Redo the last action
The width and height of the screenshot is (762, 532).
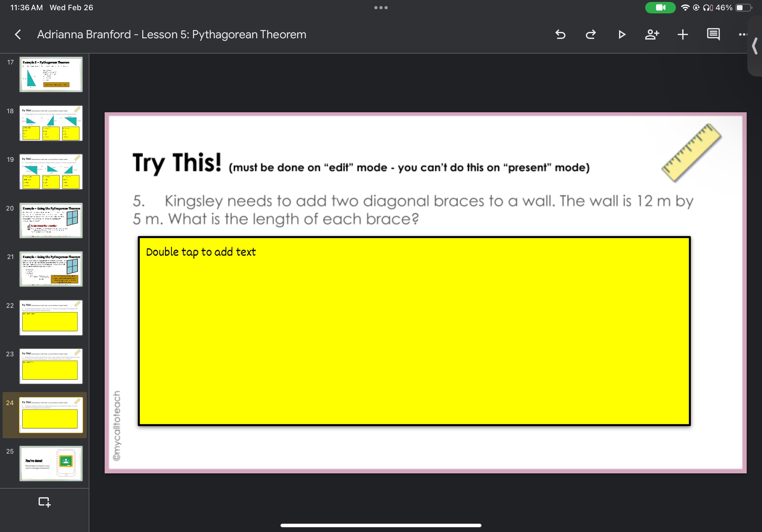591,34
